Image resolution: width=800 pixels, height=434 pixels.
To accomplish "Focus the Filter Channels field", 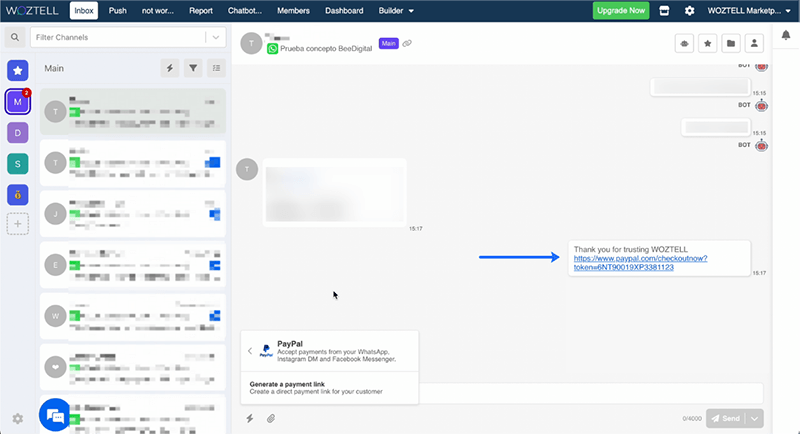I will [118, 37].
